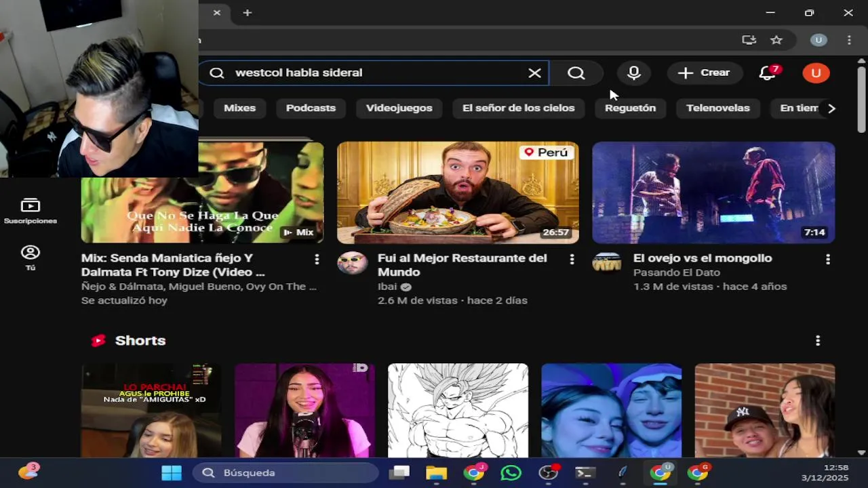The width and height of the screenshot is (868, 488).
Task: Open the Tú section in the sidebar
Action: tap(31, 258)
